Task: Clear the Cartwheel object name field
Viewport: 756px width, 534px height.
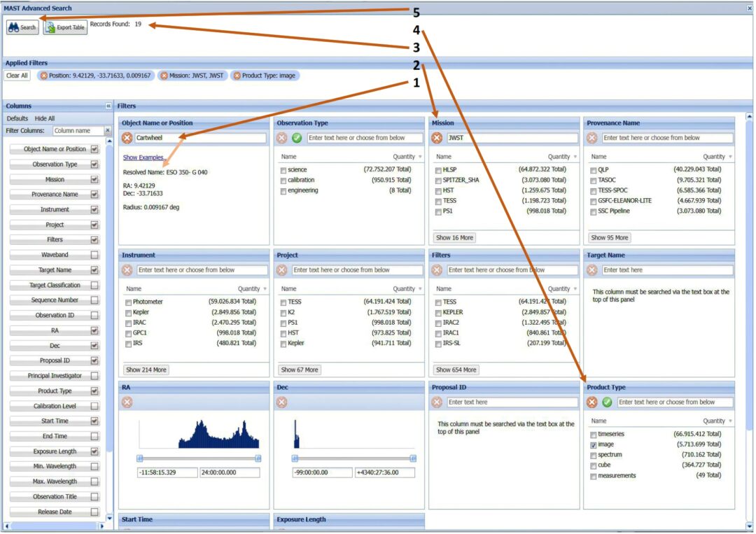Action: pos(127,138)
